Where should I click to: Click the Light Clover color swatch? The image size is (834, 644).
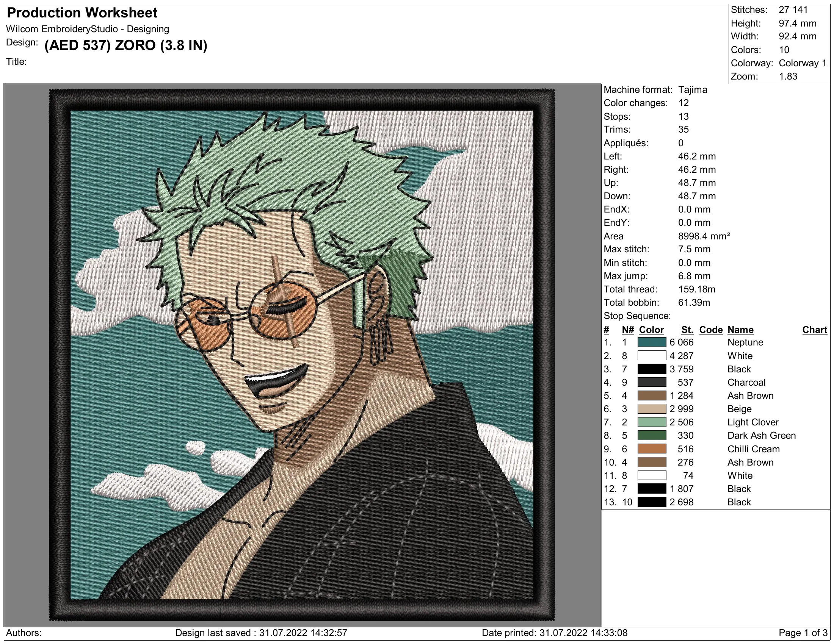[x=652, y=422]
